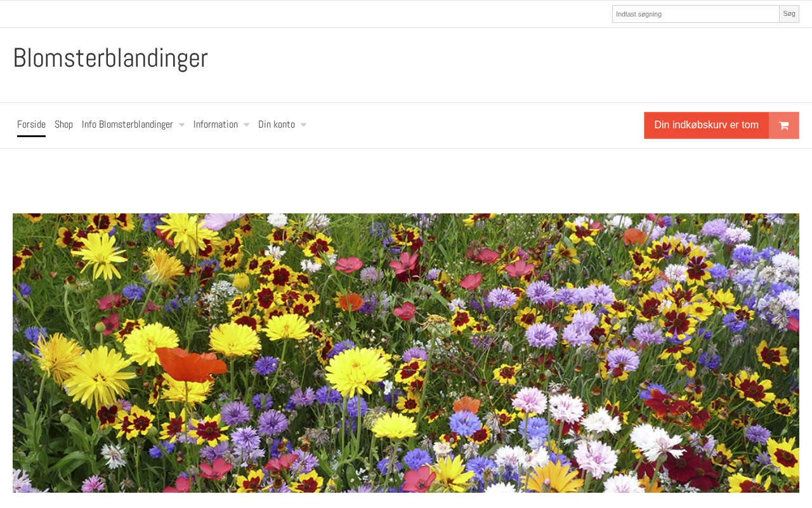Open the Blomsterblandinger site title link
The image size is (812, 508).
pyautogui.click(x=110, y=58)
